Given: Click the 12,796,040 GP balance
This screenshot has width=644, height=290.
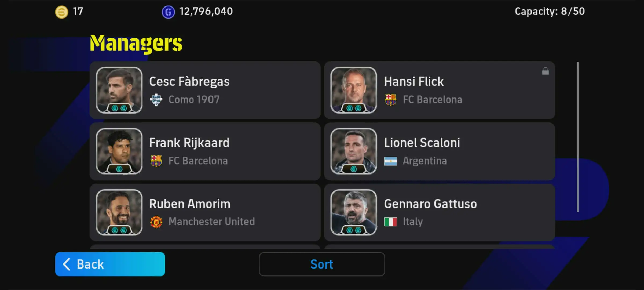Looking at the screenshot, I should [x=206, y=11].
